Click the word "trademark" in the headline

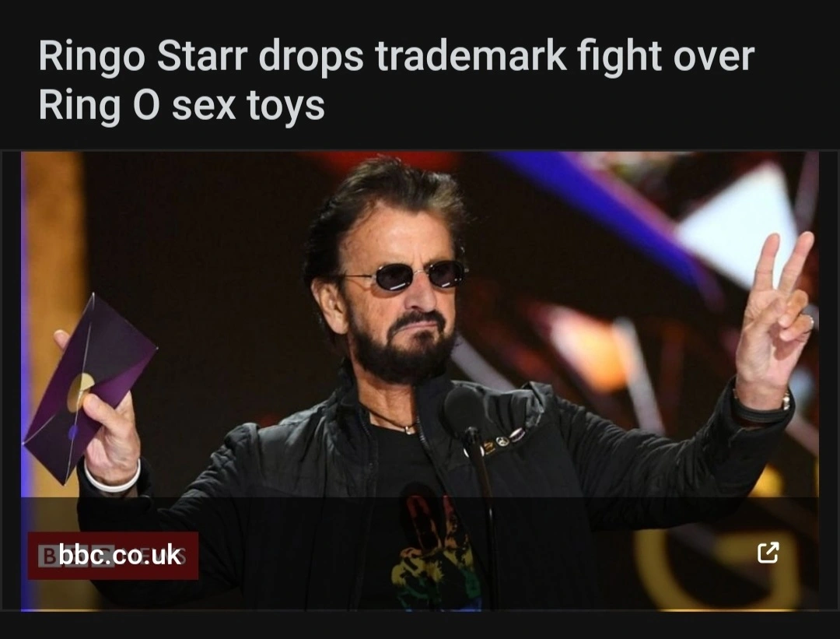click(x=471, y=56)
